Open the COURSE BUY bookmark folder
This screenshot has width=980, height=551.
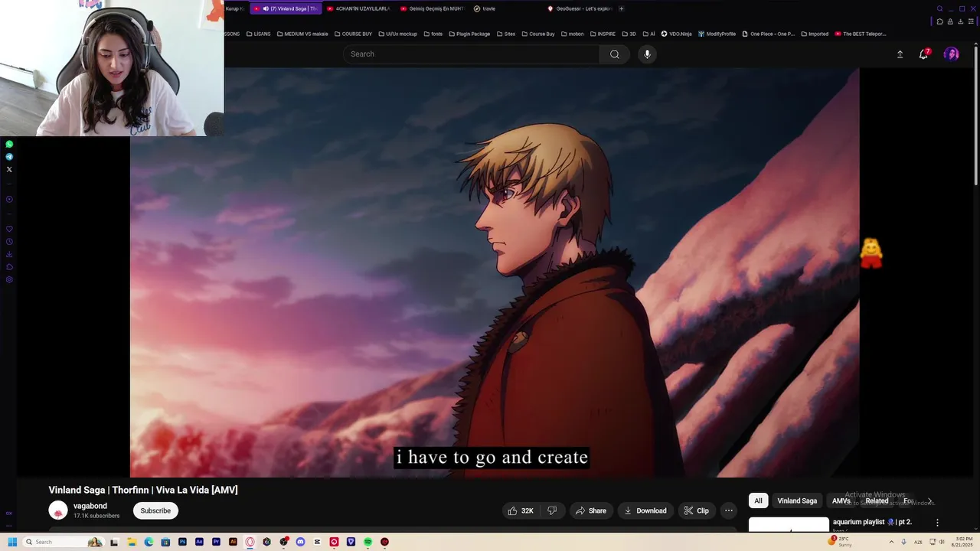[x=353, y=34]
